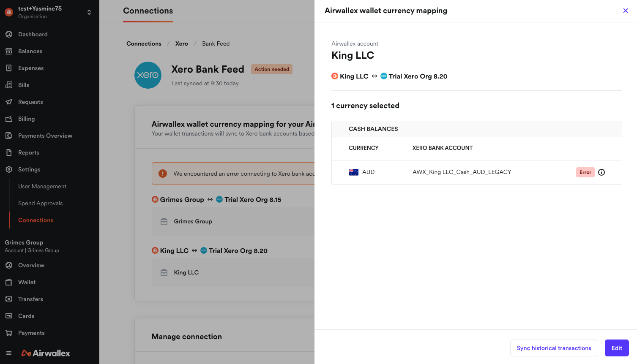Click briefcase icon in King LLC row
637x364 pixels.
pos(164,272)
